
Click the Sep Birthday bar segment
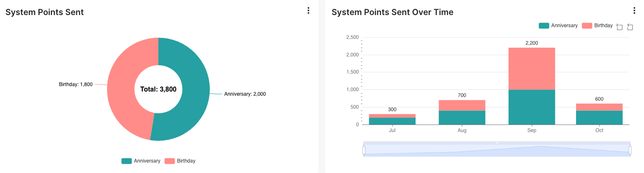pos(531,69)
